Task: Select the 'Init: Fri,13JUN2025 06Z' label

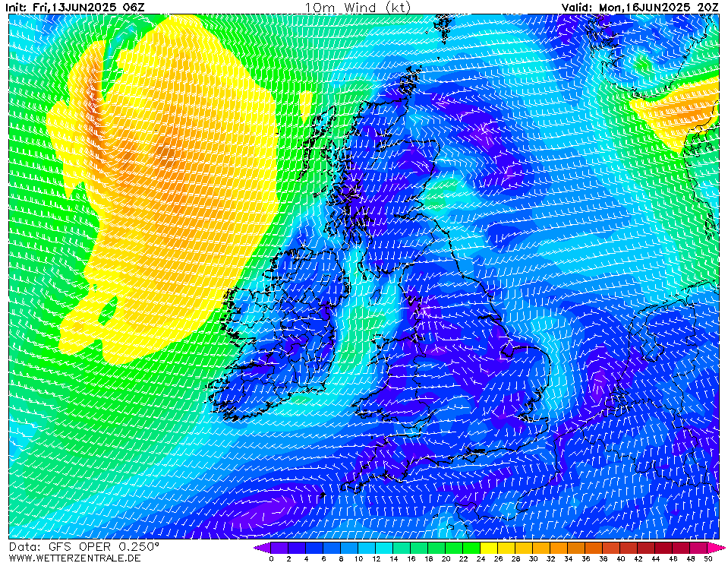Action: (74, 8)
